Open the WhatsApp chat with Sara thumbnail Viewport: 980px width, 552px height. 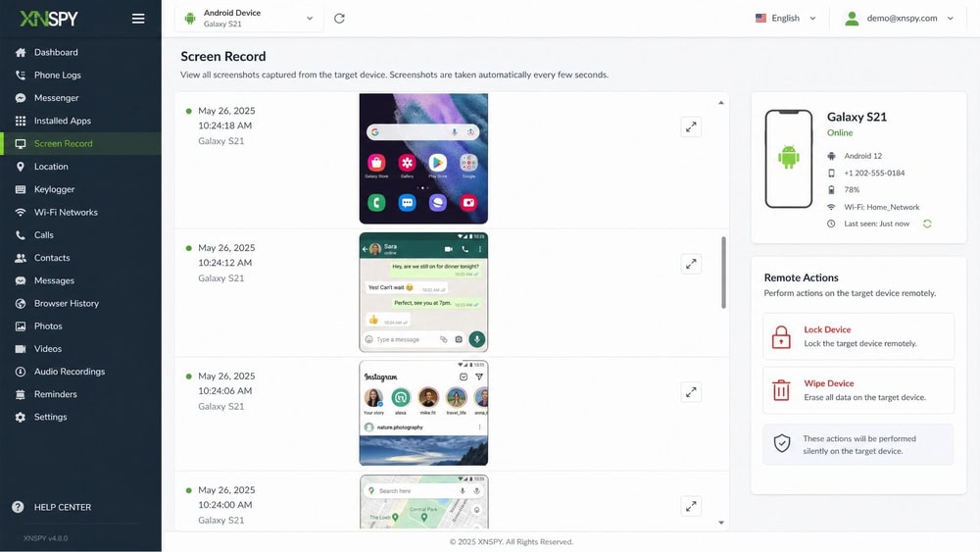point(423,292)
